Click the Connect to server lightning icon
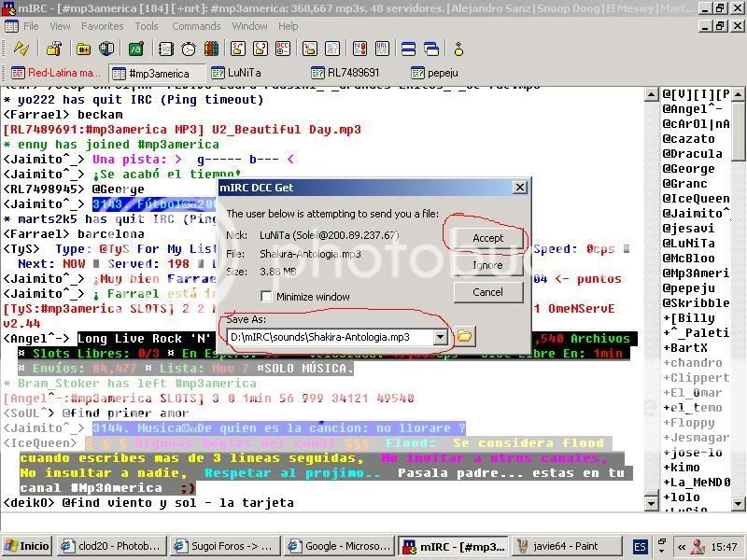 (x=21, y=49)
